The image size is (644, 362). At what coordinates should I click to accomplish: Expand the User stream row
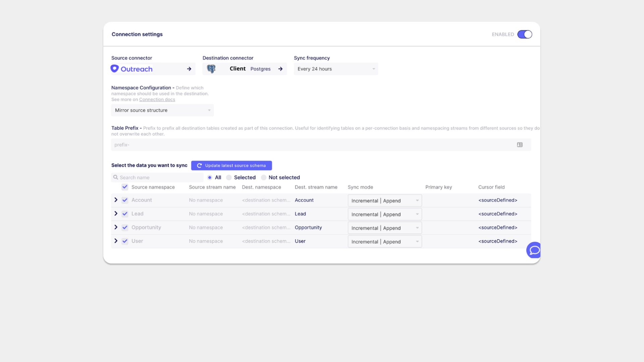click(116, 241)
